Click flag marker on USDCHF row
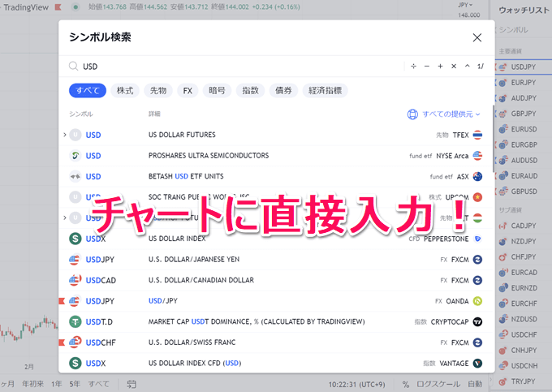The image size is (552, 392). coord(62,342)
